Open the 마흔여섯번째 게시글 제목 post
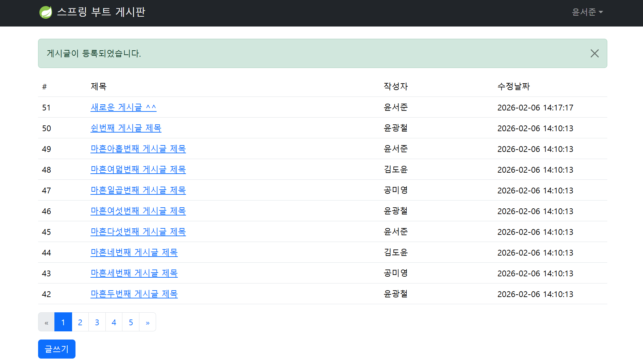 [x=138, y=211]
